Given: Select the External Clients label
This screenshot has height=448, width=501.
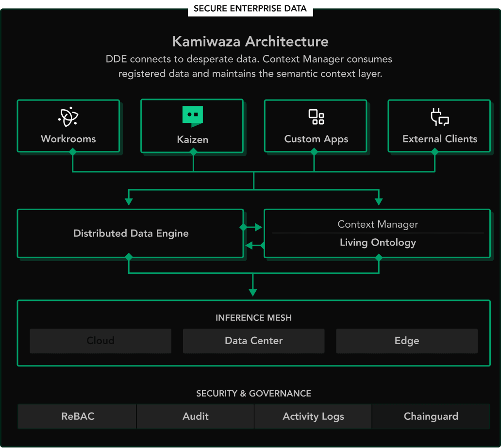Looking at the screenshot, I should pyautogui.click(x=440, y=139).
